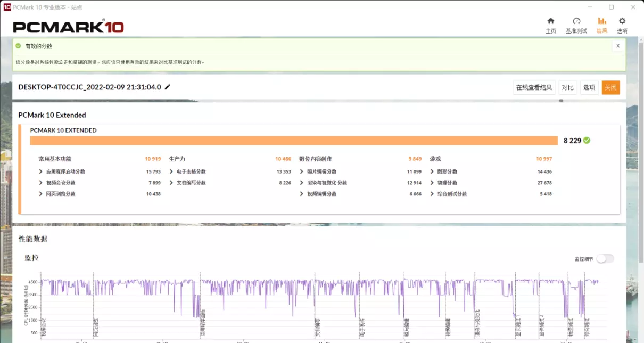
Task: Click the green check beside 8 229
Action: point(587,141)
